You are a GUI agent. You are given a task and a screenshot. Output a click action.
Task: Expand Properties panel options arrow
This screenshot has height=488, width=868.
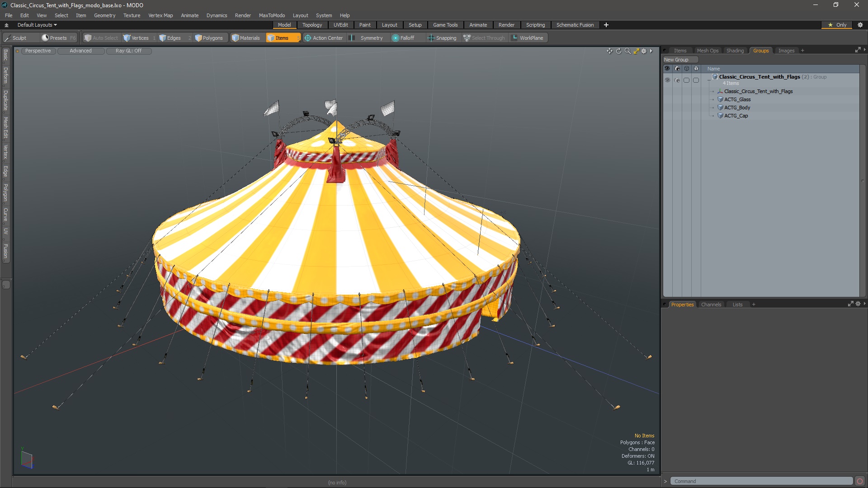[x=864, y=304]
